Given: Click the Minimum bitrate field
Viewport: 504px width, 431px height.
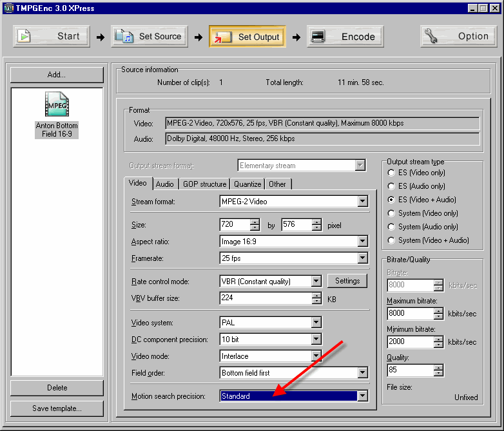Looking at the screenshot, I should 411,341.
